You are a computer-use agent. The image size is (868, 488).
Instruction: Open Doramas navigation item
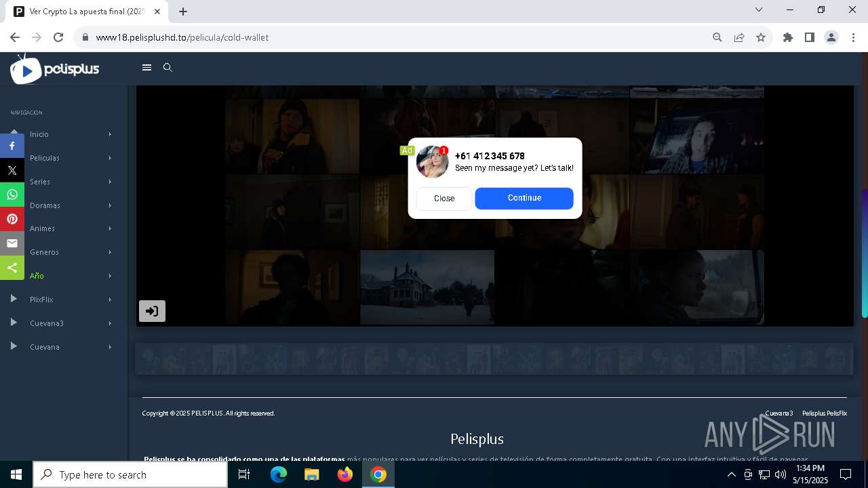(x=45, y=205)
